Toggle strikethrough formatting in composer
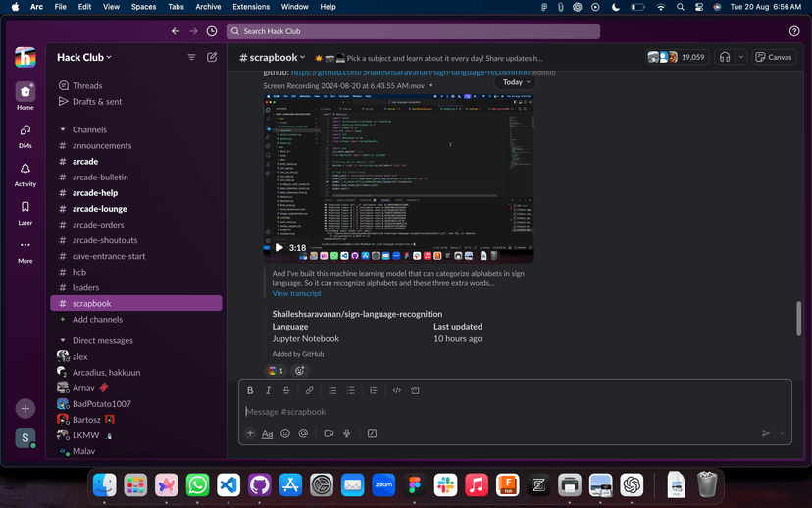Viewport: 812px width, 508px height. tap(286, 390)
